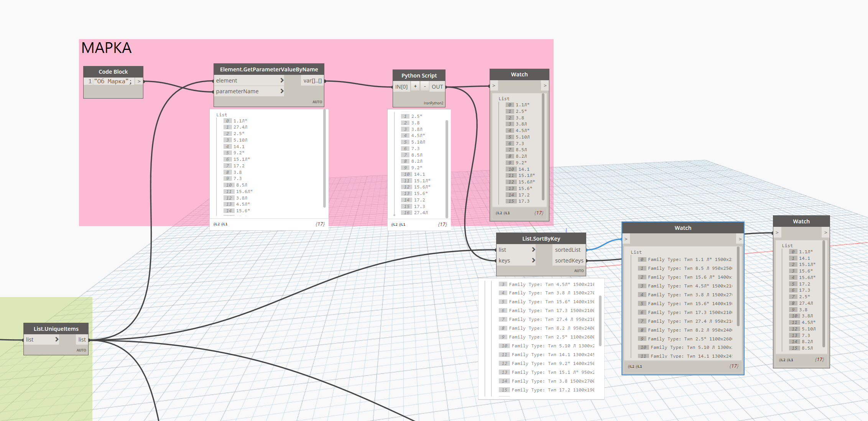The width and height of the screenshot is (868, 421).
Task: Click the IN[0] input port on Python Script
Action: coord(401,86)
